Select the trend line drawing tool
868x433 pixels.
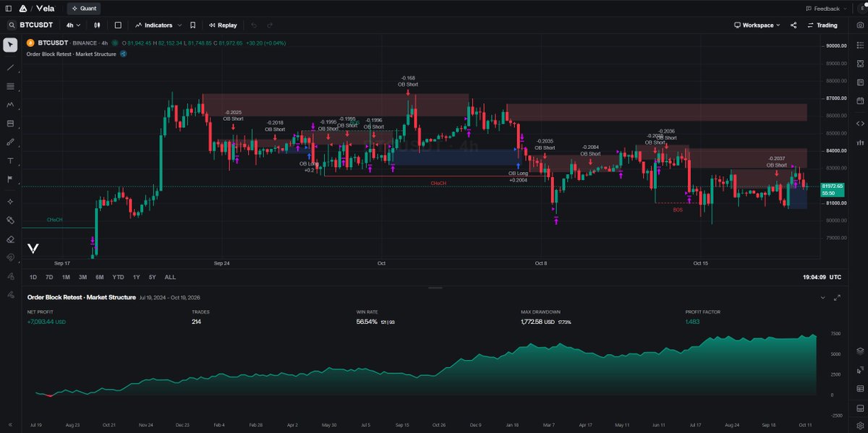10,68
